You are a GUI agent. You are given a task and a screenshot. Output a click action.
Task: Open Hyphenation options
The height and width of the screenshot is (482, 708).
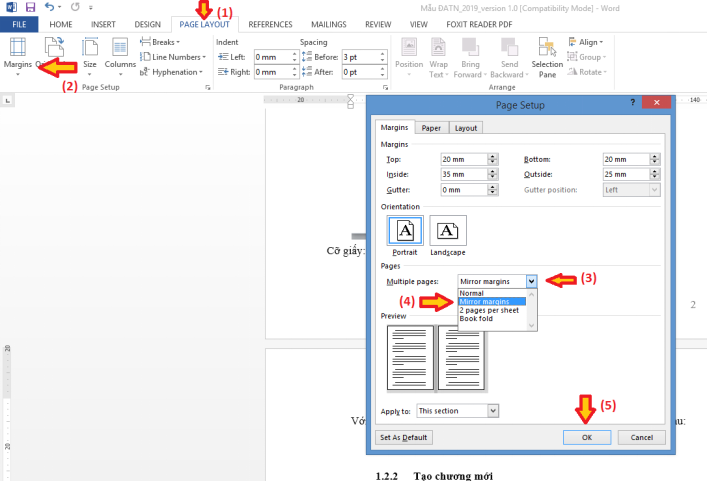tap(172, 72)
